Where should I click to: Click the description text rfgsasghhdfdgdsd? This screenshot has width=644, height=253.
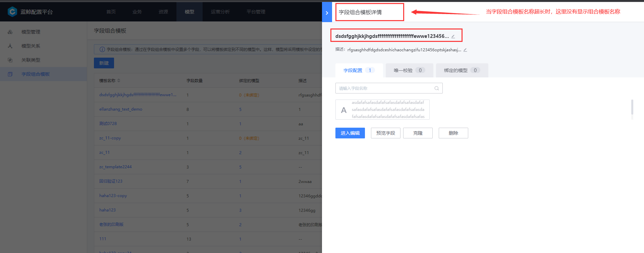(404, 50)
